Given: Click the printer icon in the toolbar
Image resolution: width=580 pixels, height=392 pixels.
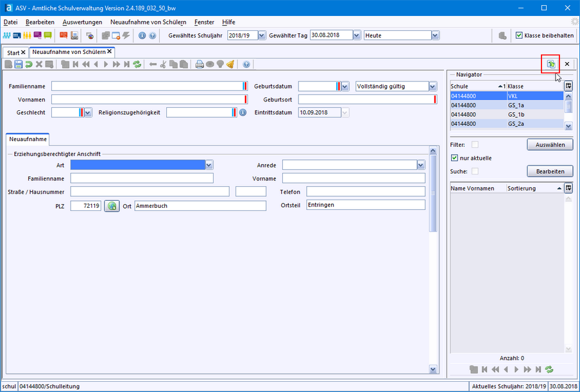Looking at the screenshot, I should [200, 64].
